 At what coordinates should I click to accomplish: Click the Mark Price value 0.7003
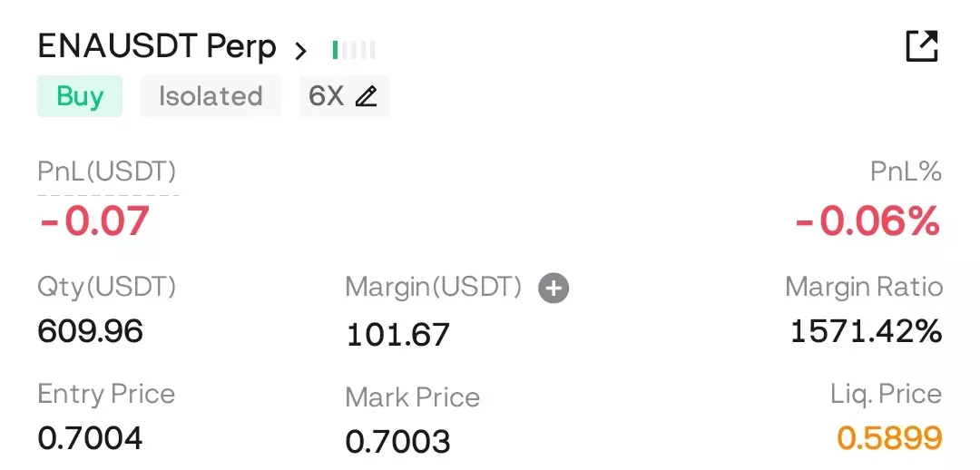tap(398, 442)
